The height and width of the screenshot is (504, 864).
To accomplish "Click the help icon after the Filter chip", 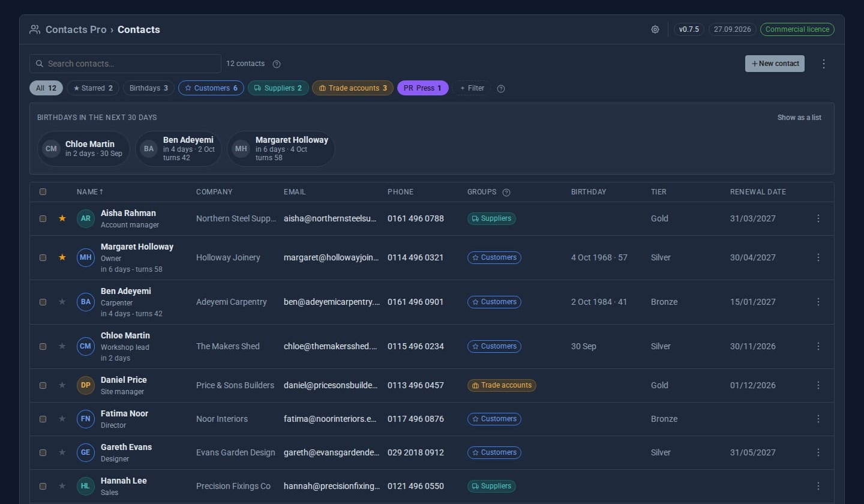I will click(501, 89).
